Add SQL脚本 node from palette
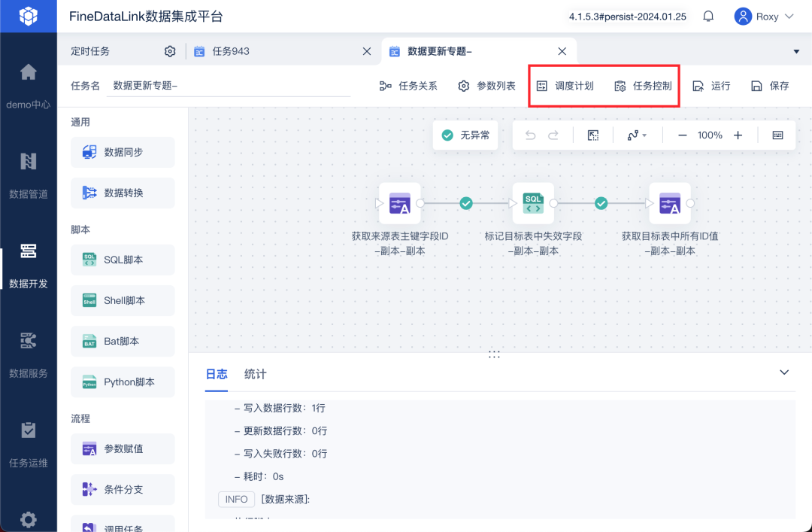 pyautogui.click(x=123, y=260)
